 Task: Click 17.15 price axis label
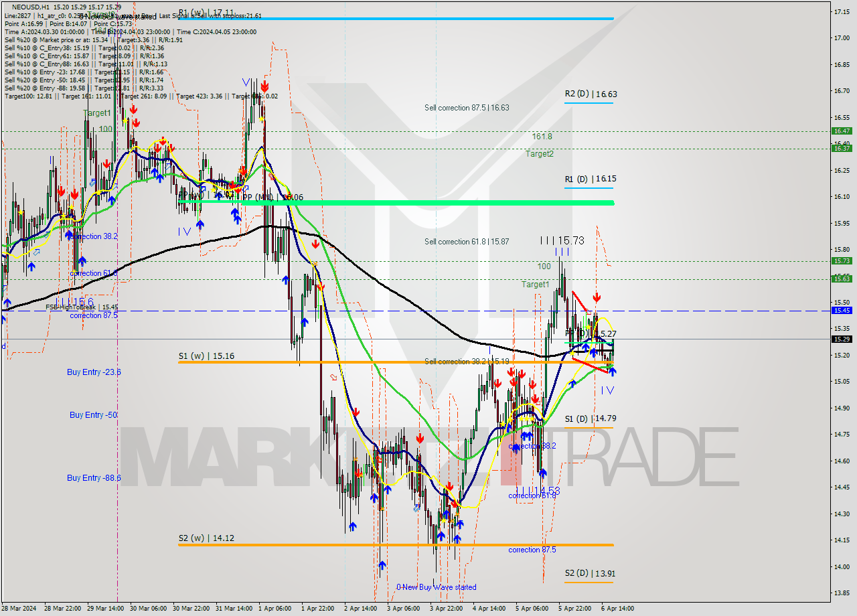coord(841,12)
